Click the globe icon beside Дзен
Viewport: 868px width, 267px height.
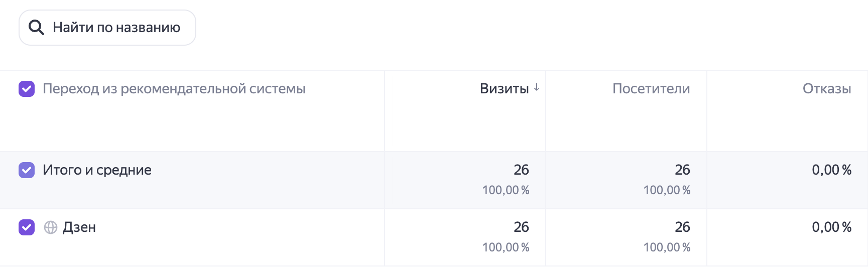coord(51,227)
